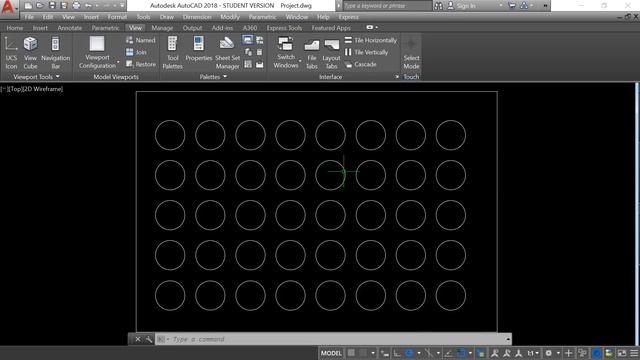Toggle polar tracking in status bar

click(409, 353)
